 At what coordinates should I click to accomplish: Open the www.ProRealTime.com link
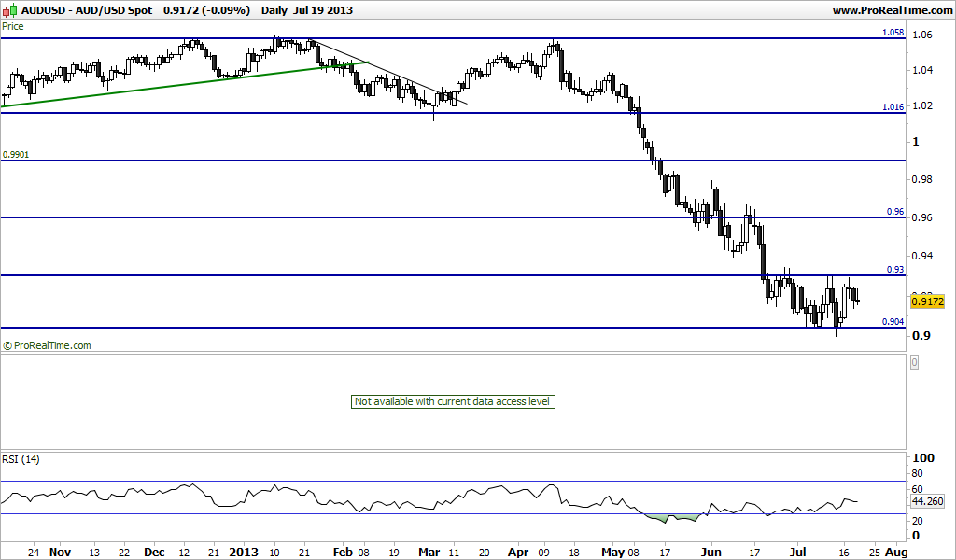coord(892,10)
